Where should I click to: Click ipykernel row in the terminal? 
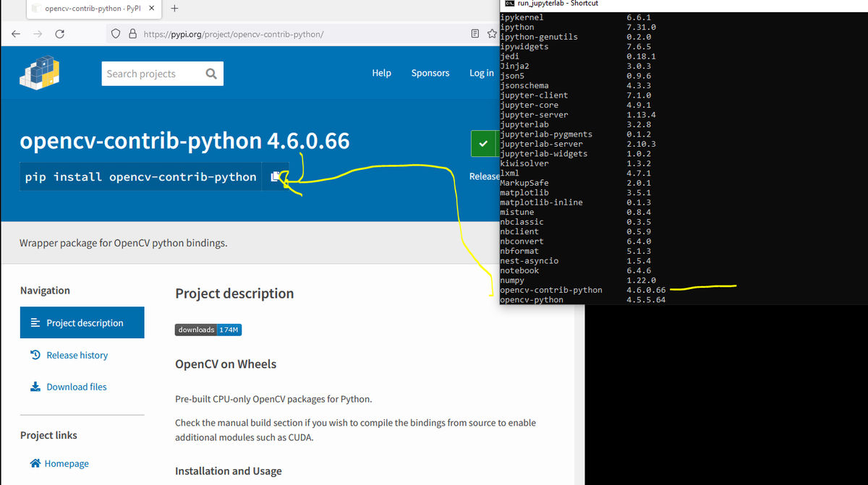576,17
